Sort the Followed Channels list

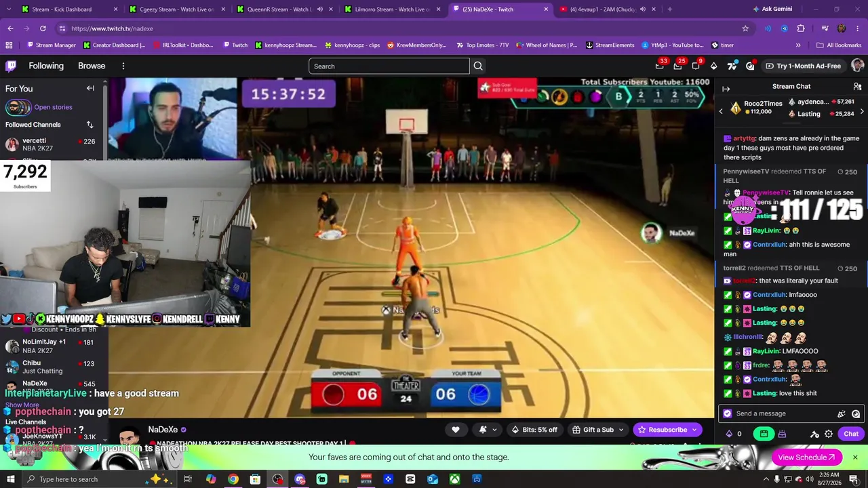[x=90, y=125]
